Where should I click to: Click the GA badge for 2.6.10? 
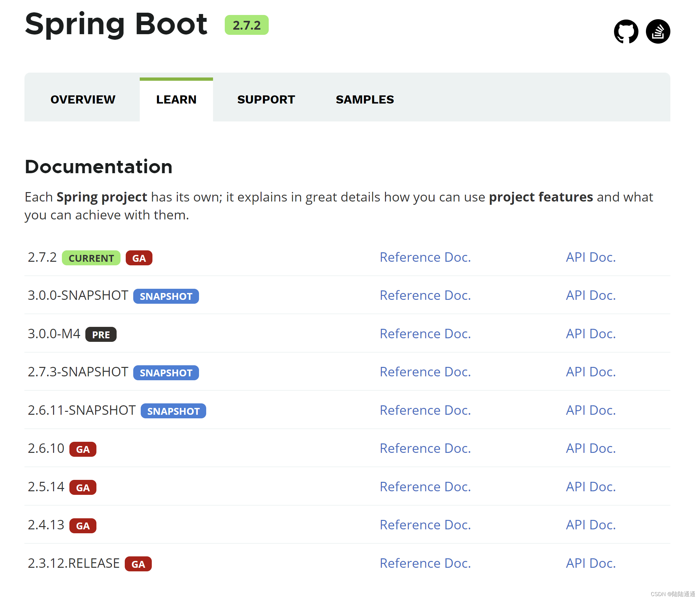click(83, 450)
